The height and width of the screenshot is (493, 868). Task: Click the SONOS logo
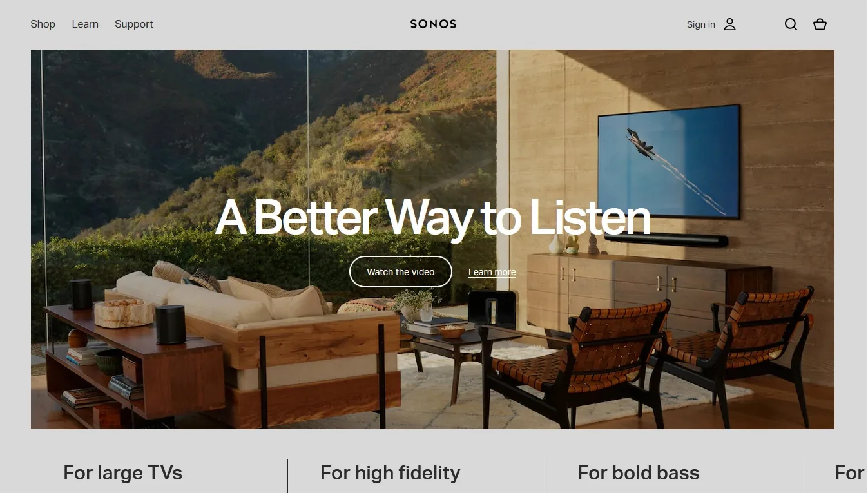(x=433, y=24)
